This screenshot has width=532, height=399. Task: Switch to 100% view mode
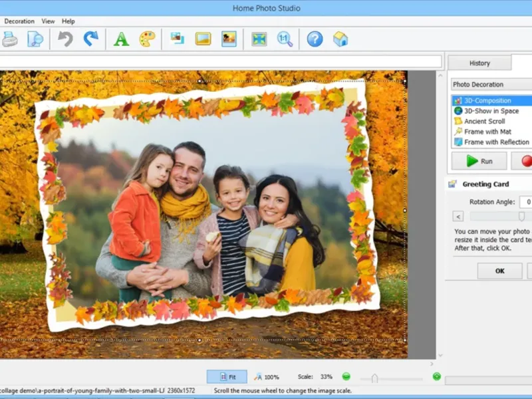tap(267, 376)
